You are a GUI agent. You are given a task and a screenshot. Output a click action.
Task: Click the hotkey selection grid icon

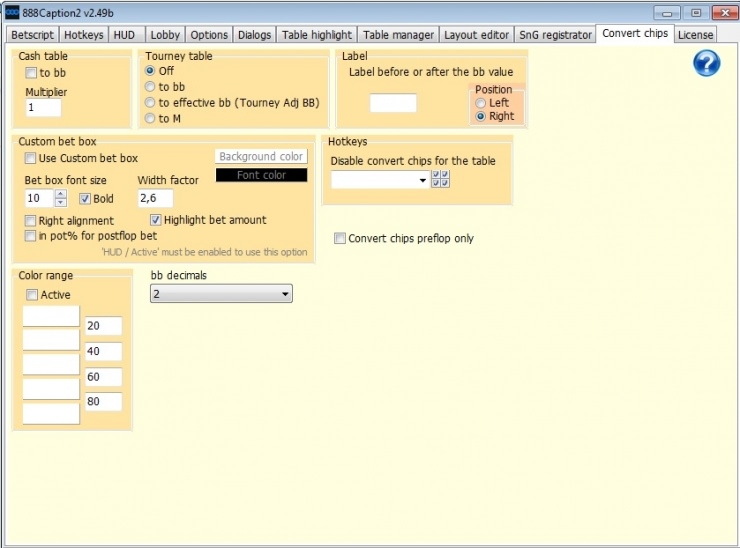tap(440, 179)
